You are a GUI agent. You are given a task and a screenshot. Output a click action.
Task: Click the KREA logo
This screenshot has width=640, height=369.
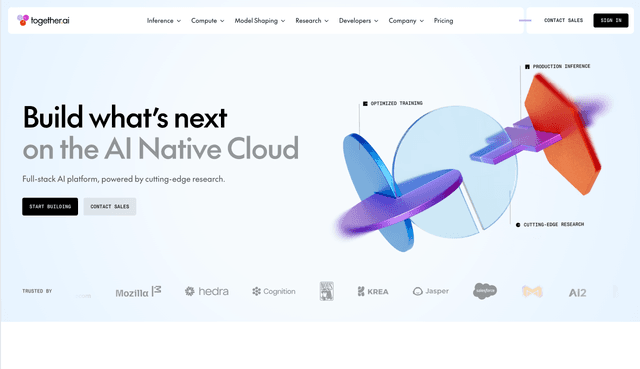pos(373,291)
